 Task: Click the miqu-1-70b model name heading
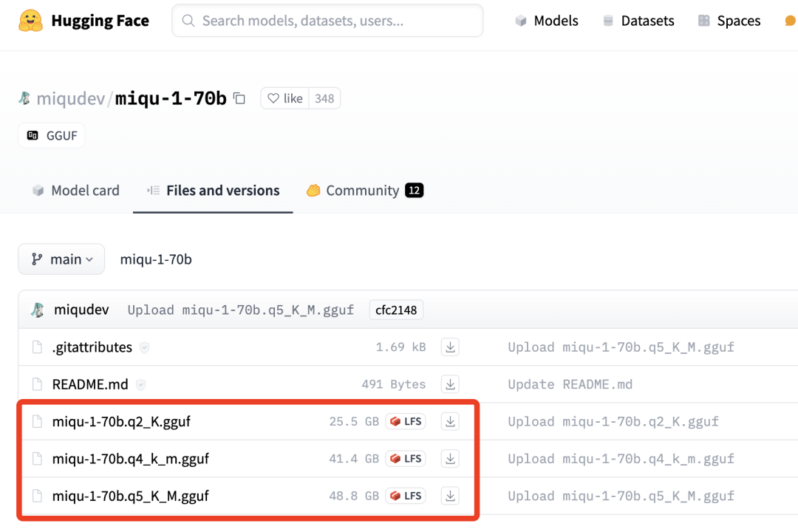(171, 98)
